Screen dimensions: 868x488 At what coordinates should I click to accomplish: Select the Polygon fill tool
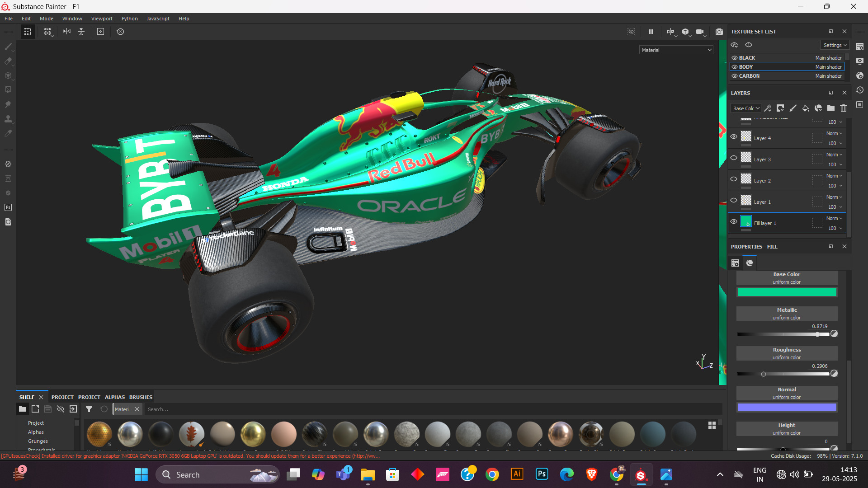click(x=8, y=90)
